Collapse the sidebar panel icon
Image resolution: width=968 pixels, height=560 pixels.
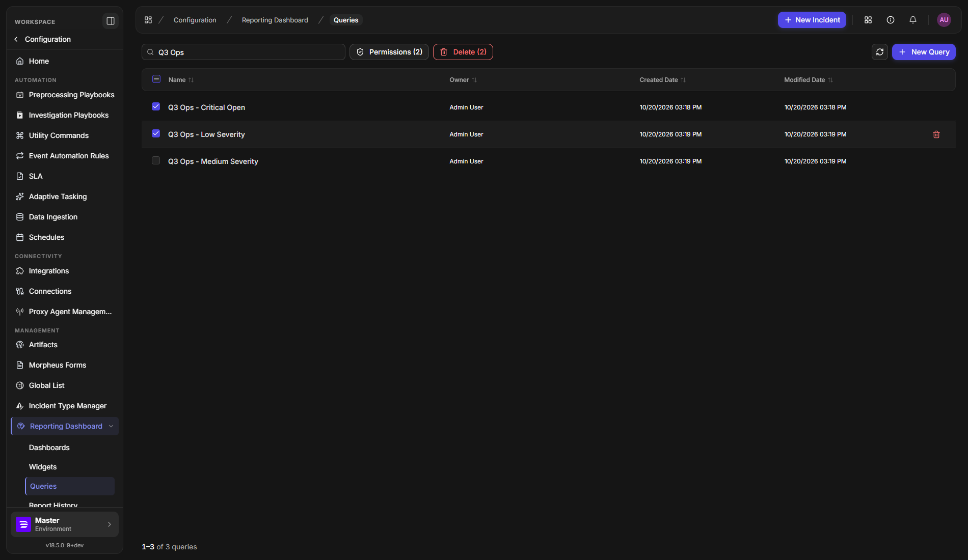[110, 21]
